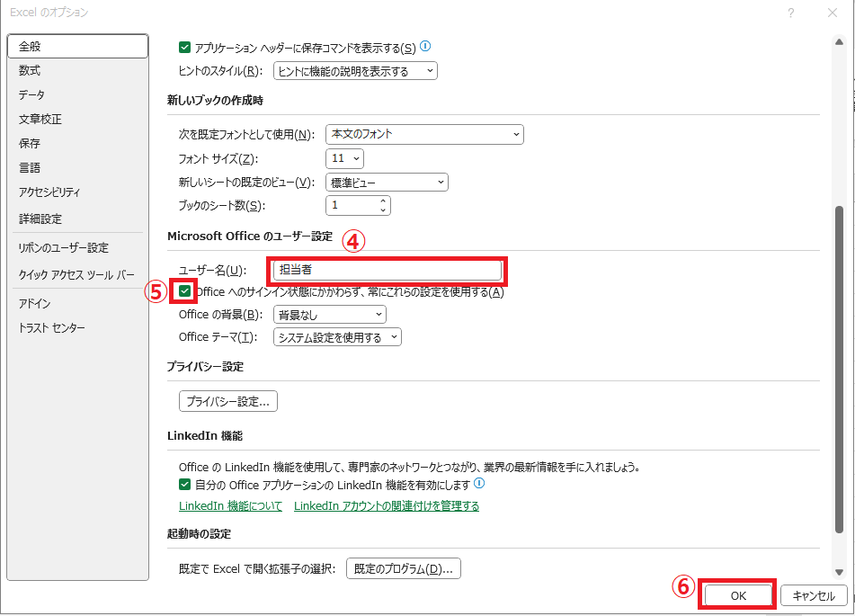This screenshot has width=855, height=616.
Task: Click the scroll down arrow
Action: (839, 572)
